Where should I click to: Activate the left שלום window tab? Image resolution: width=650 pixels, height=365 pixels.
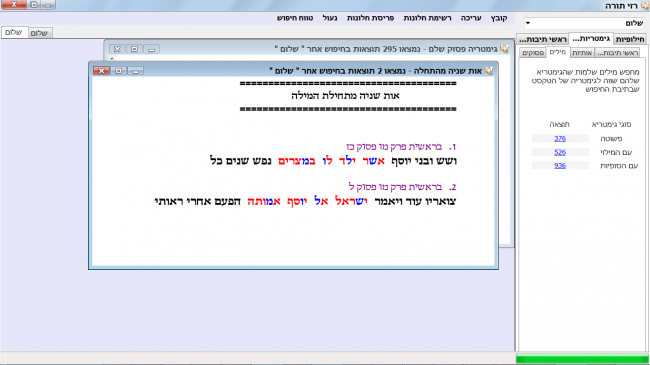coord(14,32)
